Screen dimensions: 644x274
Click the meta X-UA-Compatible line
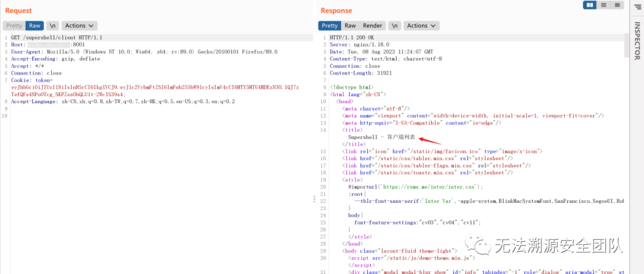422,122
